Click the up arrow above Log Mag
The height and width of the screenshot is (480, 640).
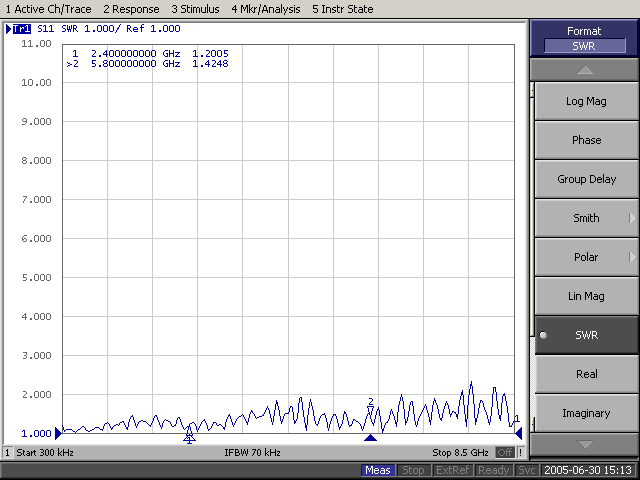[584, 70]
